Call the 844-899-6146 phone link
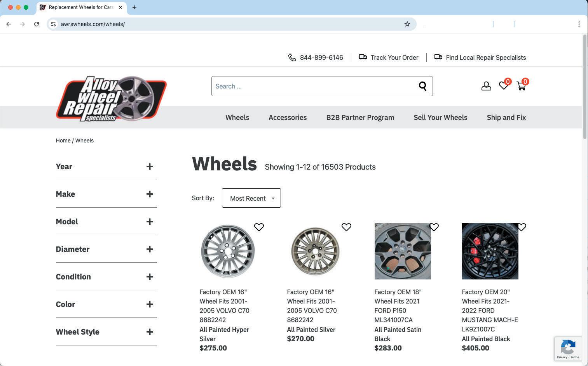The width and height of the screenshot is (588, 366). 321,57
